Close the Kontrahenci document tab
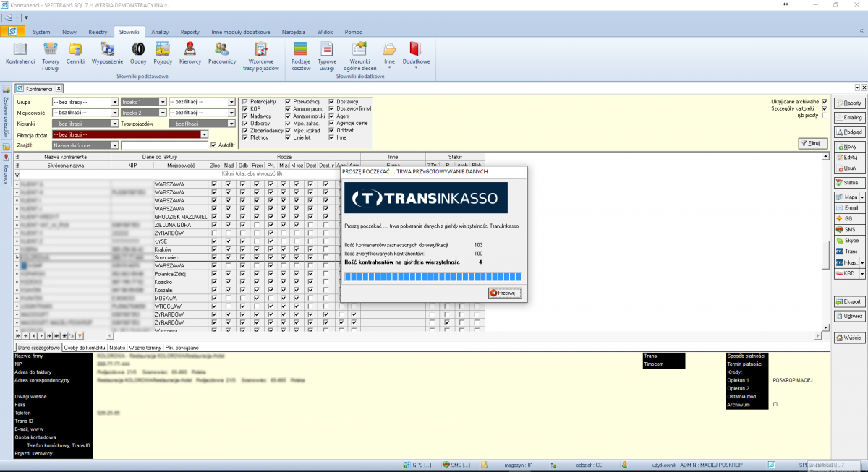 click(x=60, y=88)
